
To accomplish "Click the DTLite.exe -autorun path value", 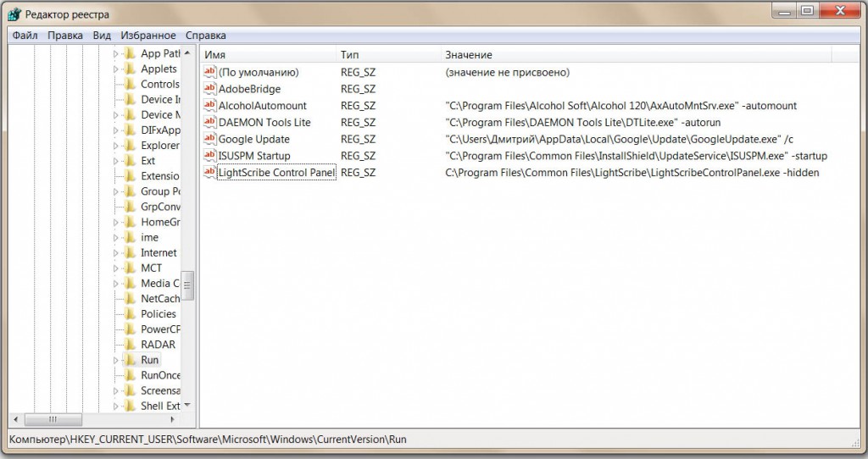I will (x=583, y=122).
